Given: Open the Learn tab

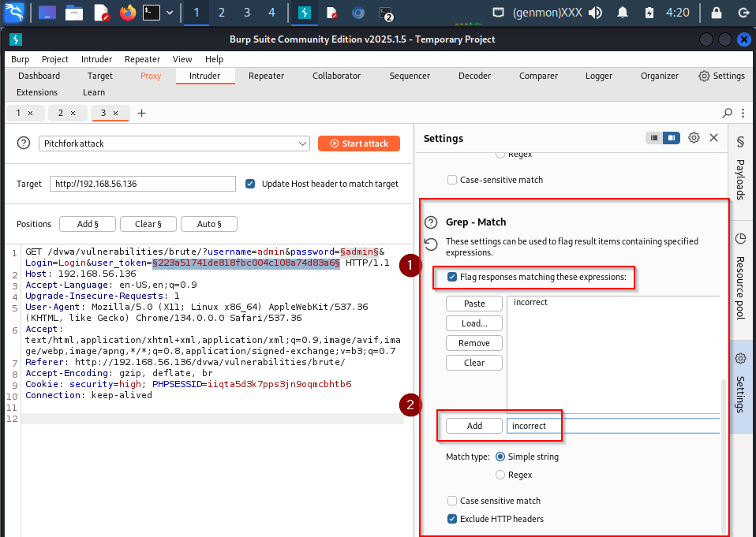Looking at the screenshot, I should (x=94, y=92).
